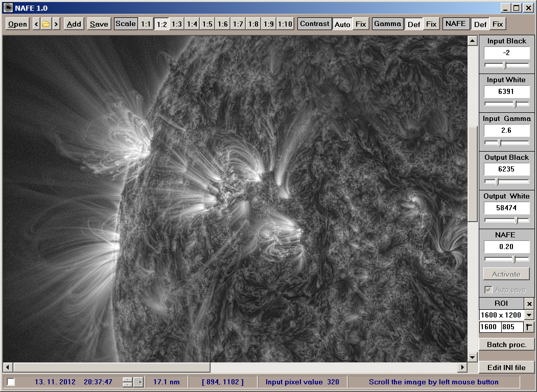Screen dimensions: 537x392
Task: Select the 1:4 scale option
Action: 192,24
